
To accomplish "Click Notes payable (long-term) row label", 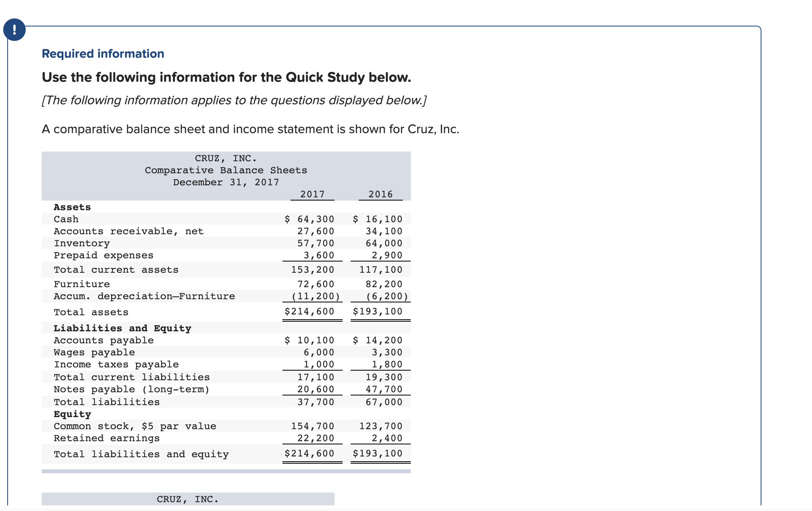I will click(x=132, y=389).
